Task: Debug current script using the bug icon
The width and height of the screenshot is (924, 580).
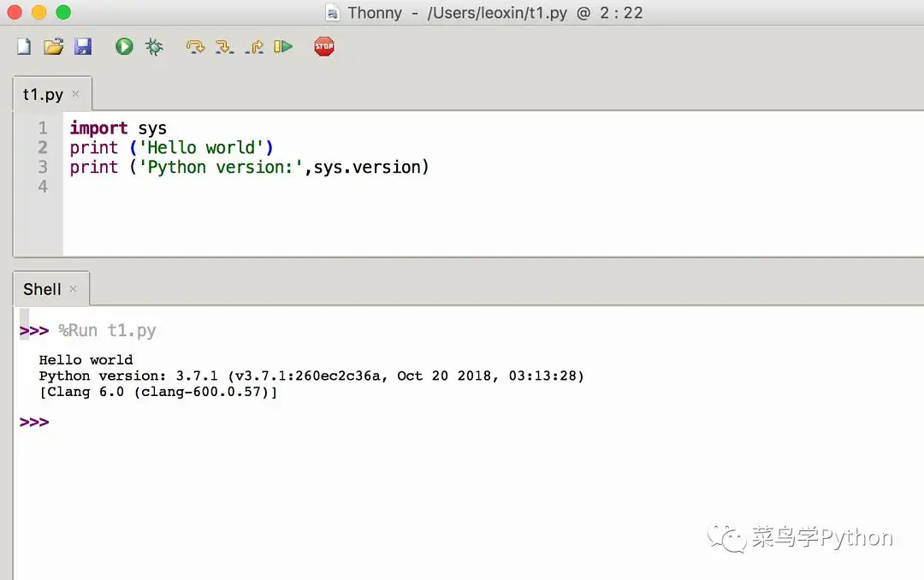Action: [x=154, y=47]
